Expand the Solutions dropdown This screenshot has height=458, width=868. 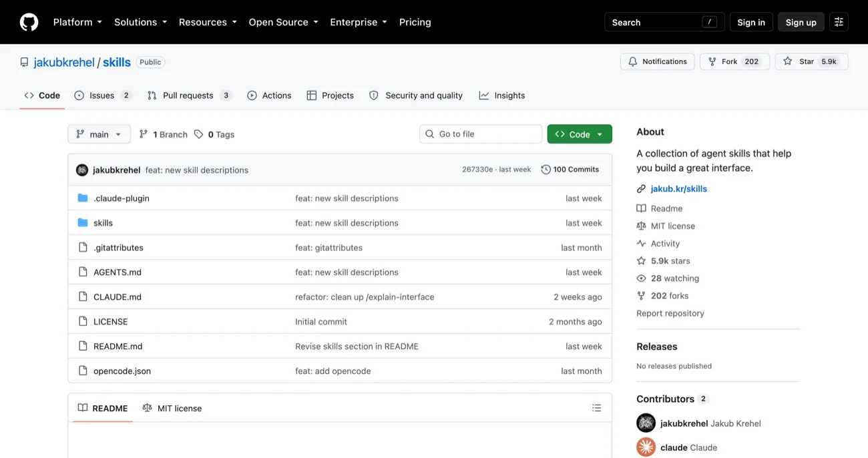point(140,22)
